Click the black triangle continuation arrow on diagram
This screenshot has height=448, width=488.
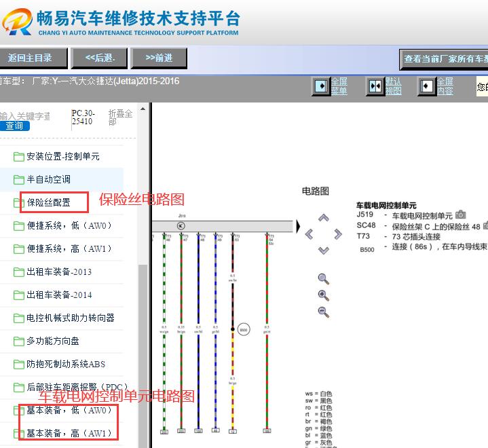(x=298, y=226)
